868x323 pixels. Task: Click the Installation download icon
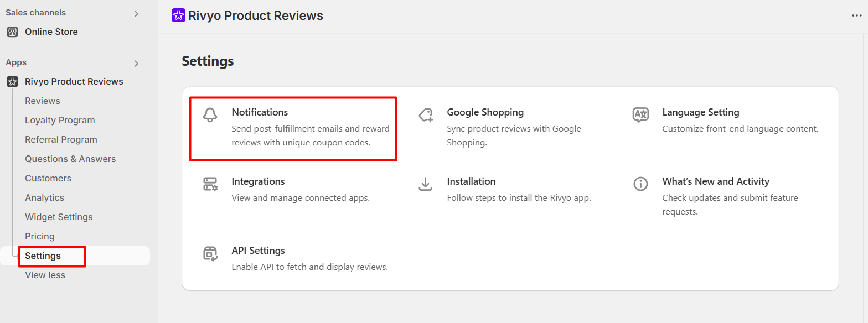click(x=425, y=184)
